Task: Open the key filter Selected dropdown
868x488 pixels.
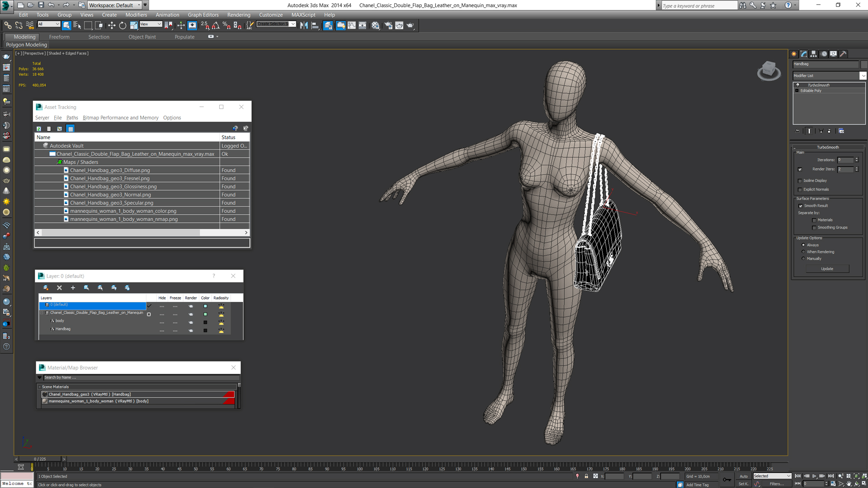Action: (x=772, y=476)
